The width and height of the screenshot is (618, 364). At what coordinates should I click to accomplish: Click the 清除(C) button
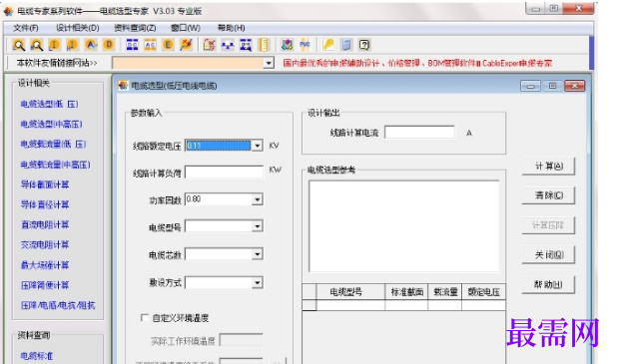pos(548,195)
